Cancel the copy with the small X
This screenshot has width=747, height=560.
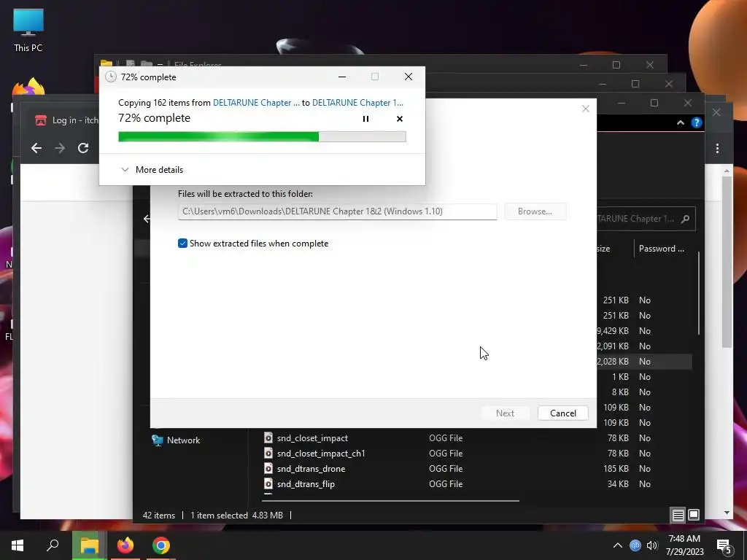coord(400,119)
